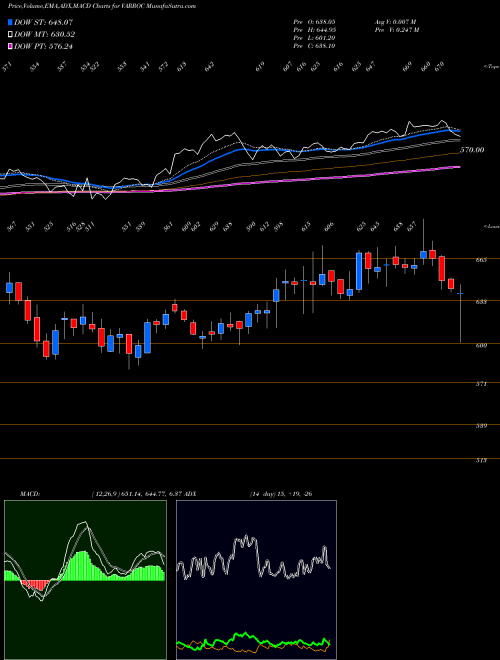Image resolution: width=500 pixels, height=660 pixels.
Task: Open the dark blue ADX indicator panel
Action: [256, 580]
